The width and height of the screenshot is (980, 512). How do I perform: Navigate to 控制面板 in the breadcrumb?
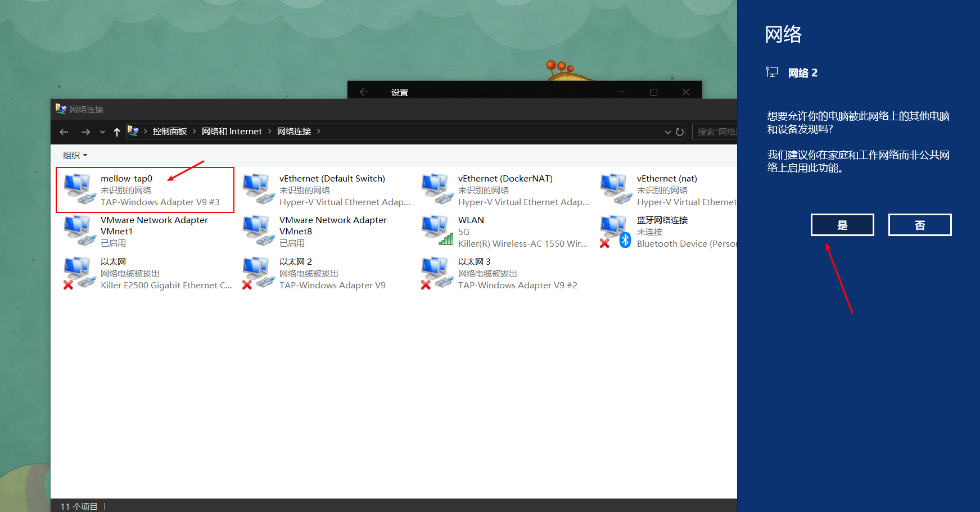169,132
